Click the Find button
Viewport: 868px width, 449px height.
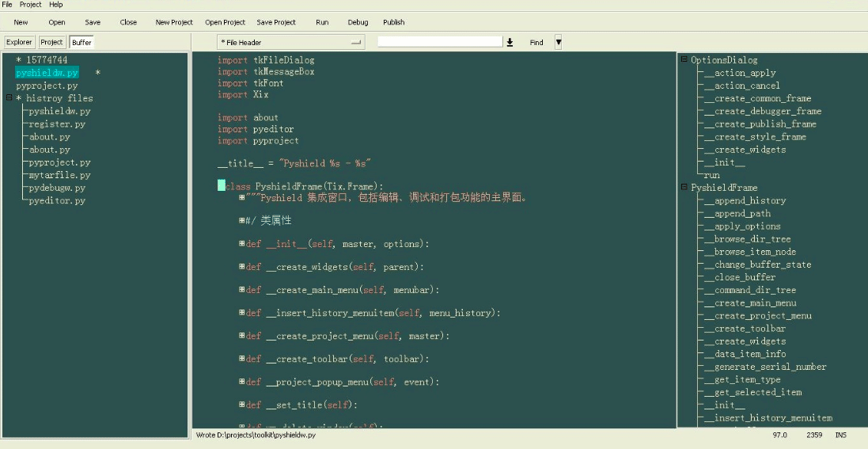tap(536, 42)
